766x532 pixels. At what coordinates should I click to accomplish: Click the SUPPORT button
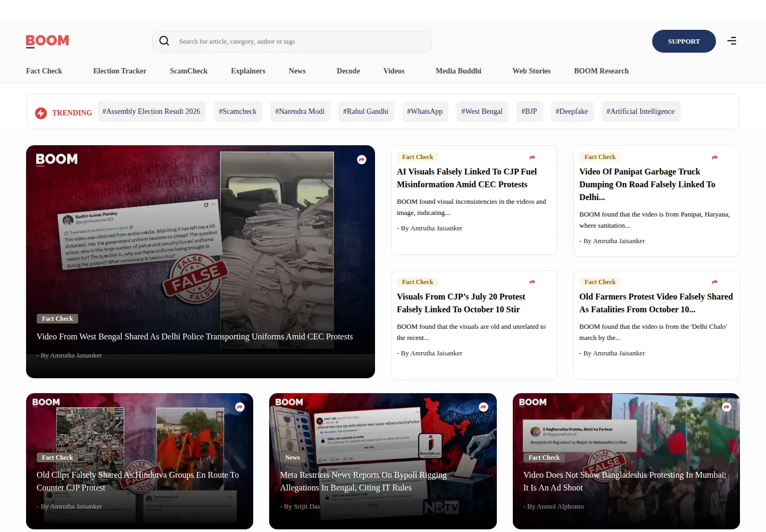coord(684,41)
